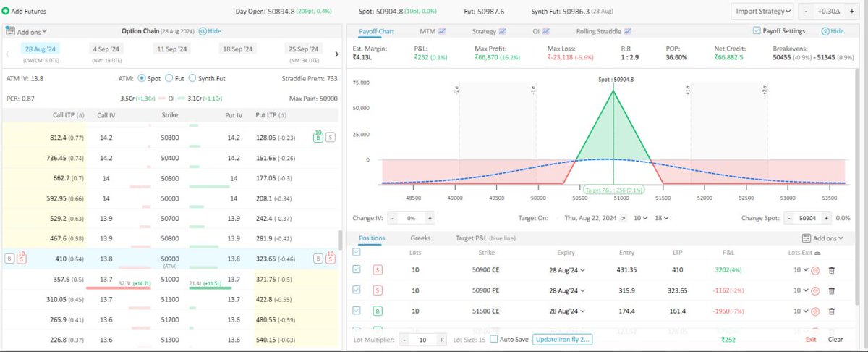Toggle the Payoff Settings checkbox
868x352 pixels.
tap(757, 31)
